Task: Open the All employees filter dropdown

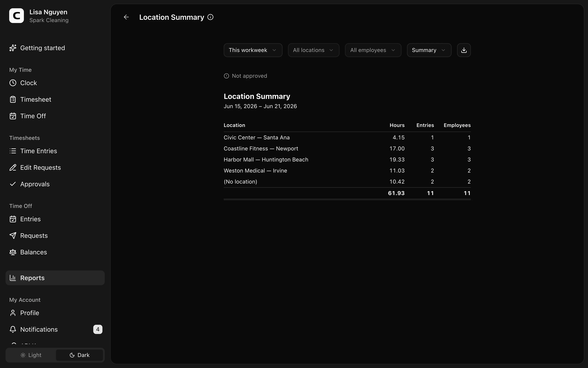Action: point(373,50)
